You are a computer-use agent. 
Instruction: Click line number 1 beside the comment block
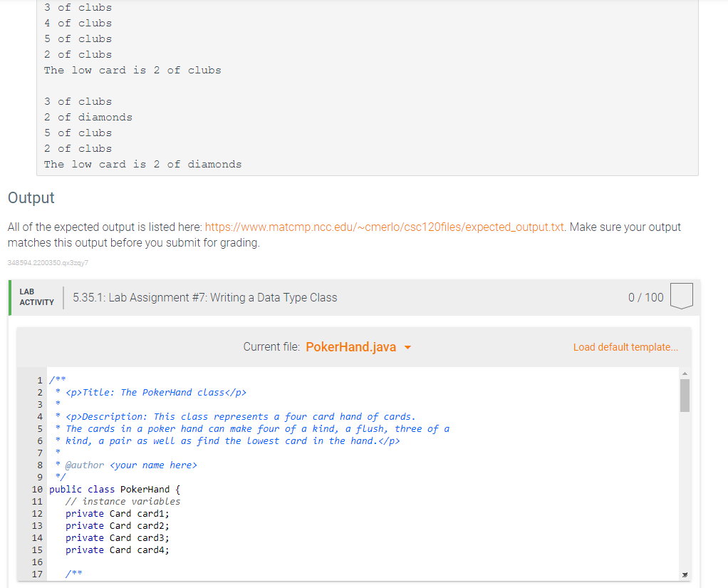40,379
